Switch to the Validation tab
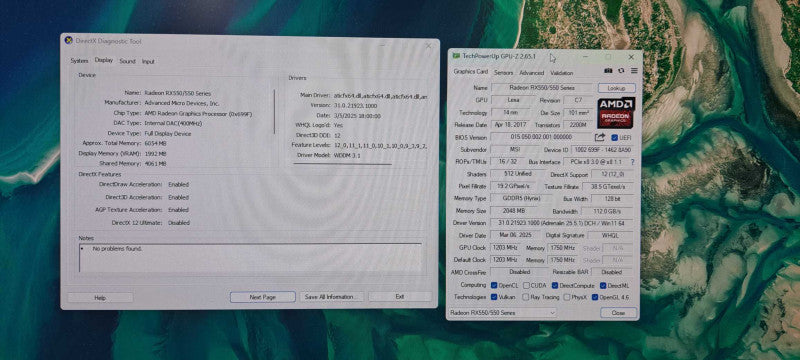Image resolution: width=800 pixels, height=360 pixels. pos(562,73)
